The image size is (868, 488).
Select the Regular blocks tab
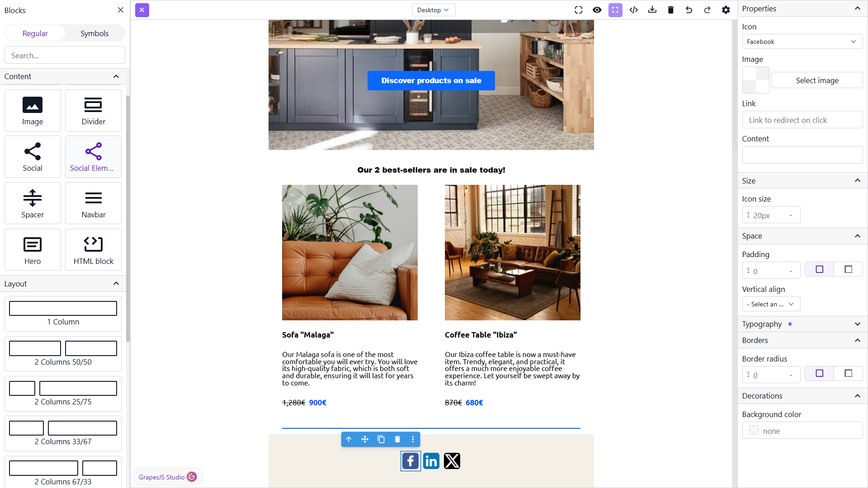(x=35, y=33)
